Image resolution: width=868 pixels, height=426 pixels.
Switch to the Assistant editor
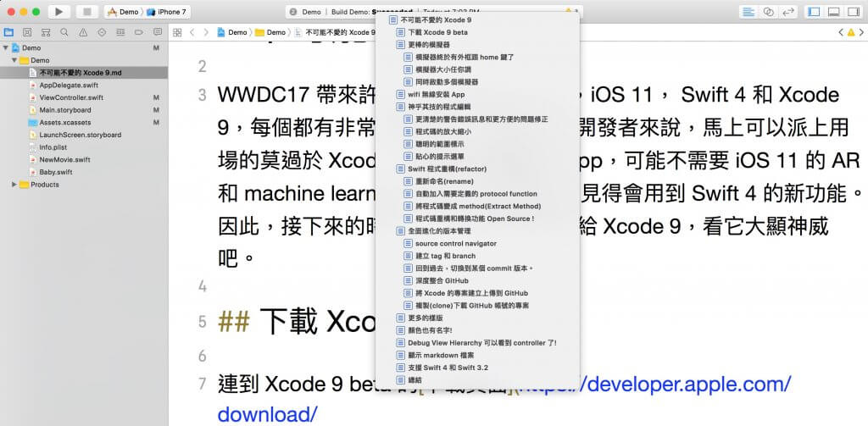[768, 12]
